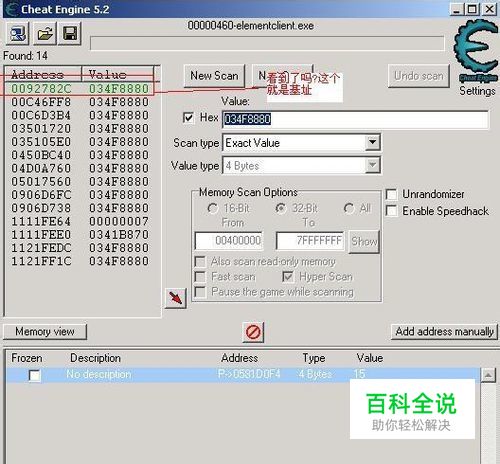This screenshot has height=464, width=500.
Task: Toggle the Hyper Scan checkbox
Action: (x=288, y=277)
